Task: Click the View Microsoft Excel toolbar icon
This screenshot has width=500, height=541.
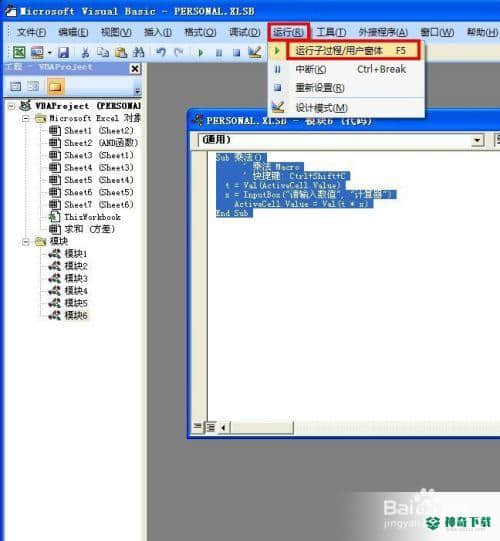Action: pos(19,52)
